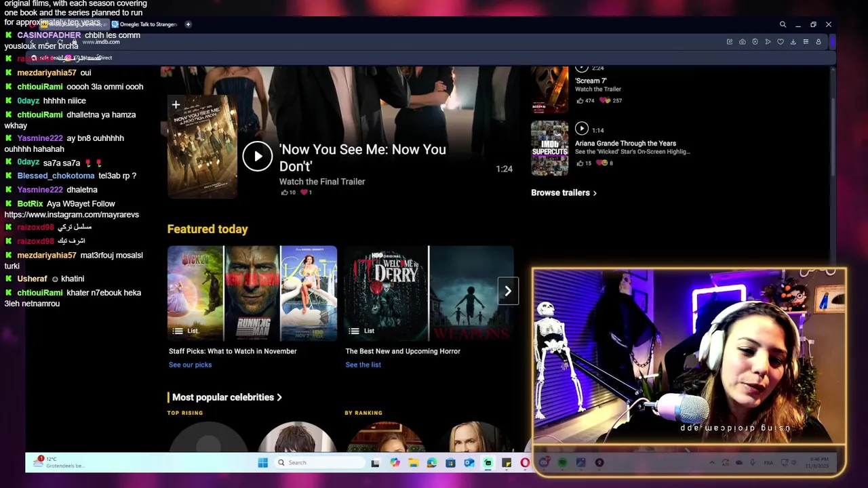Open the Windows Start menu
Screen dimensions: 868x488
pos(263,463)
